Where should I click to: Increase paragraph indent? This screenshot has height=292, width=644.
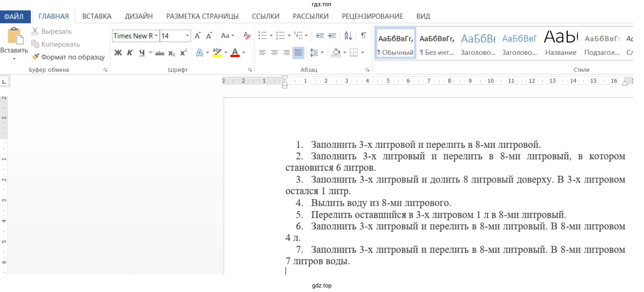(332, 35)
